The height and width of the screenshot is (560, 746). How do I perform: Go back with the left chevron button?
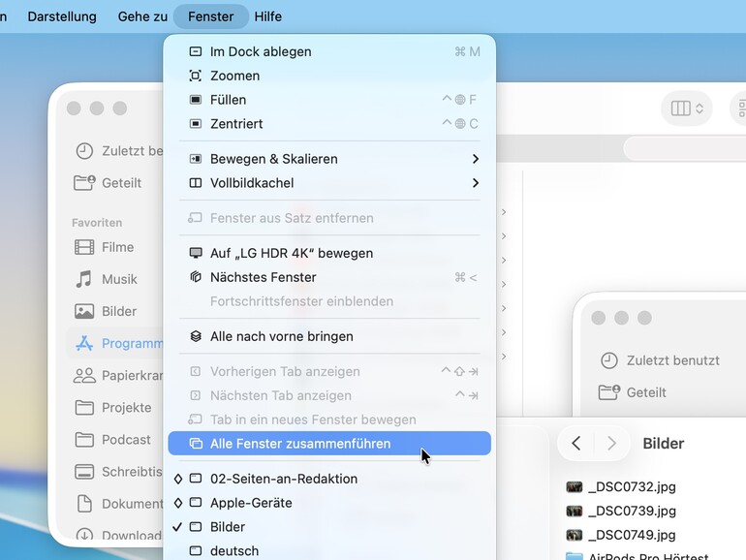tap(576, 444)
